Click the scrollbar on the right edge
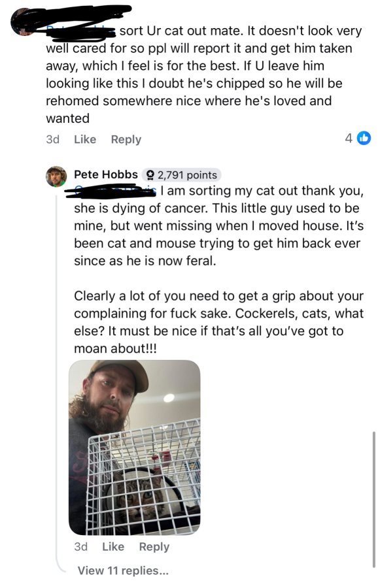Image resolution: width=378 pixels, height=588 pixels. click(x=374, y=500)
